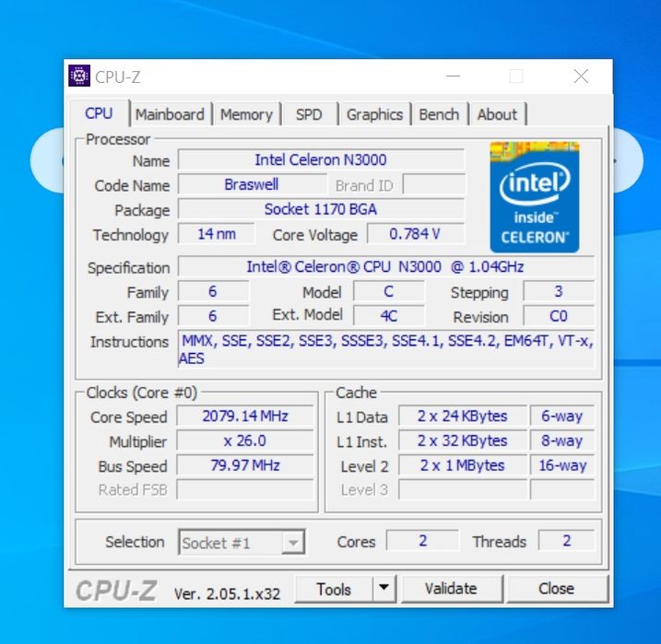
Task: Select the SPD tab
Action: [309, 114]
